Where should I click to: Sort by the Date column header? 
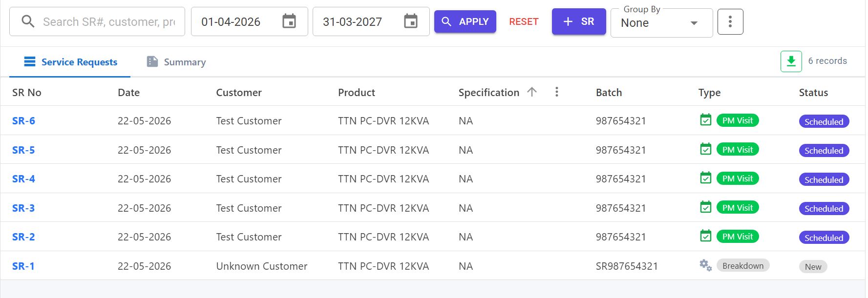point(128,92)
